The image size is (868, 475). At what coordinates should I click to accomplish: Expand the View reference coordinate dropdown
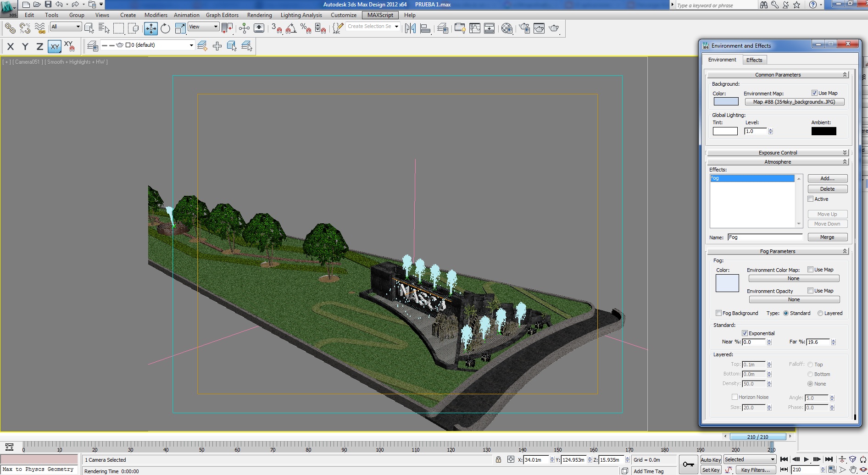[x=215, y=27]
